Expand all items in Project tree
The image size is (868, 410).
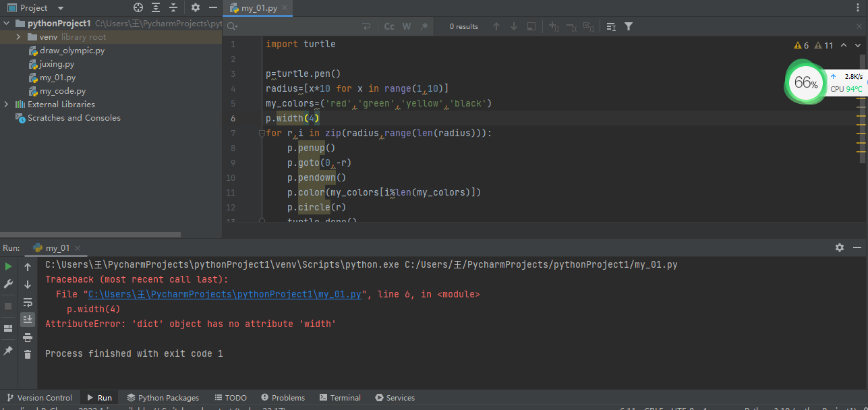pyautogui.click(x=156, y=8)
